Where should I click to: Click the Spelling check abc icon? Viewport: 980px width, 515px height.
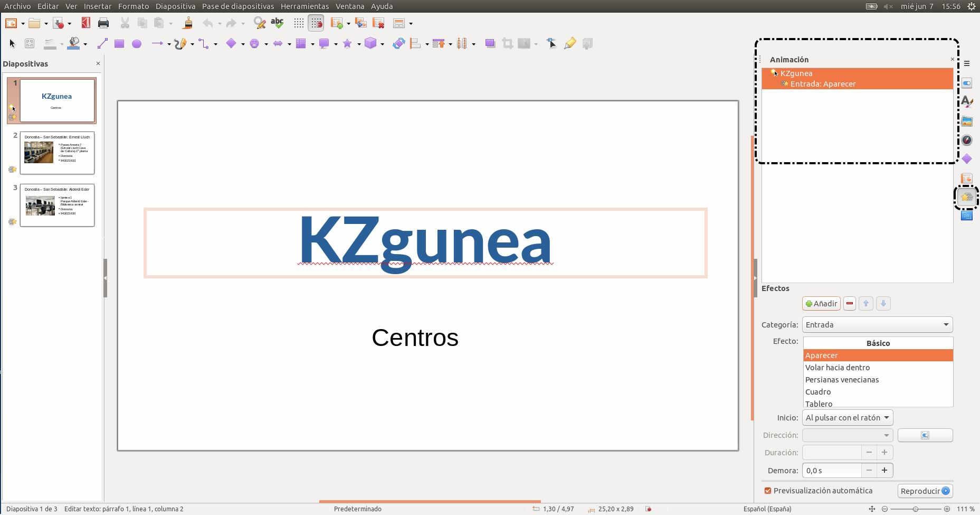[277, 23]
